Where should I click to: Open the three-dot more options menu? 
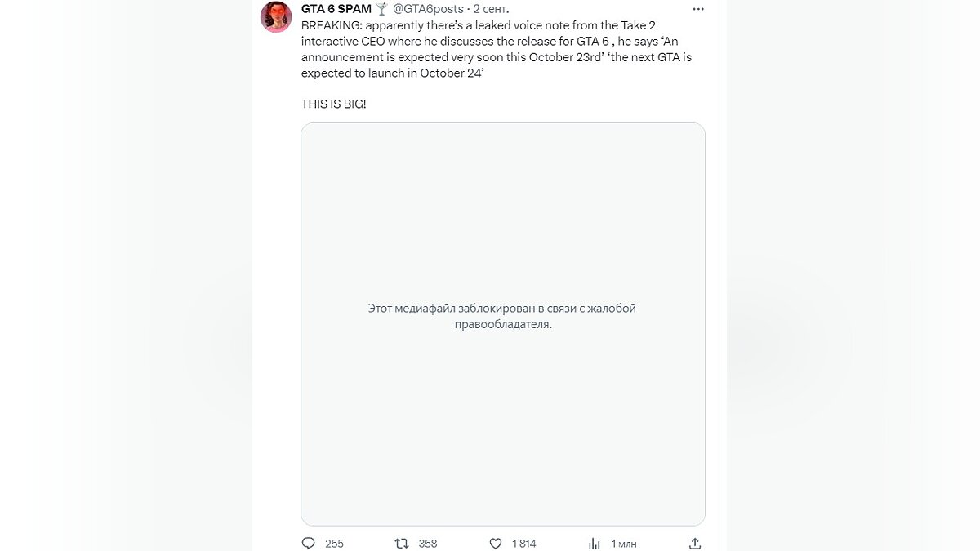coord(698,9)
